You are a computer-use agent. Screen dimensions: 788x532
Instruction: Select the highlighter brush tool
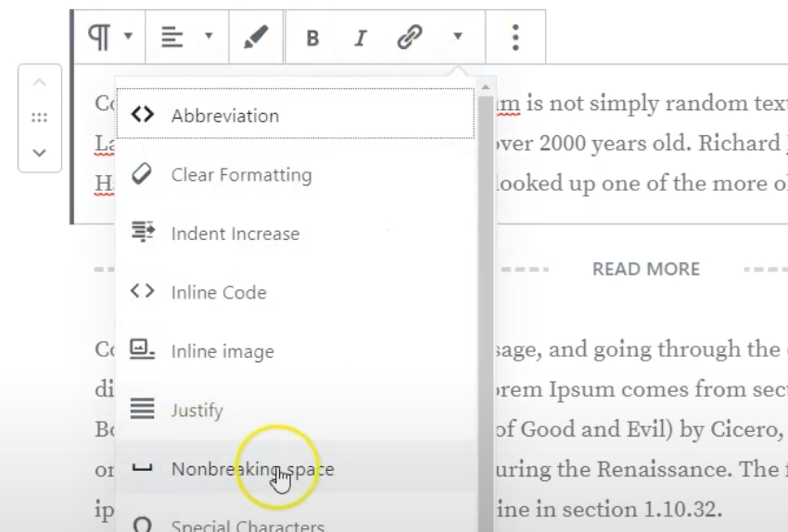pyautogui.click(x=255, y=37)
